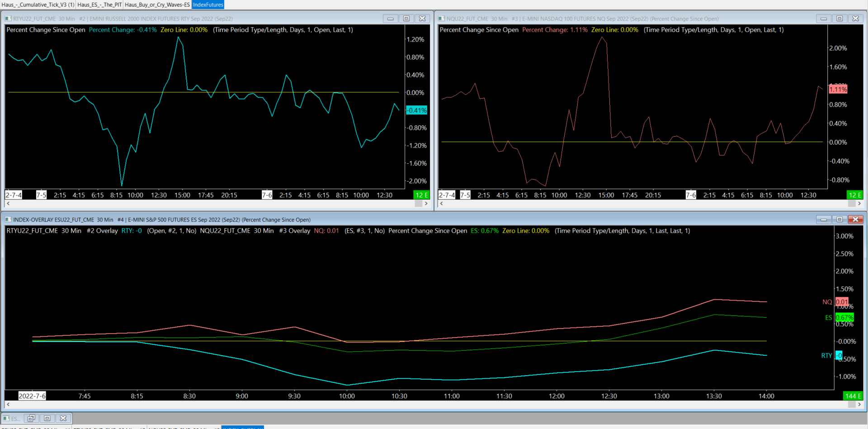Close the minimized ES chart window

pos(63,418)
